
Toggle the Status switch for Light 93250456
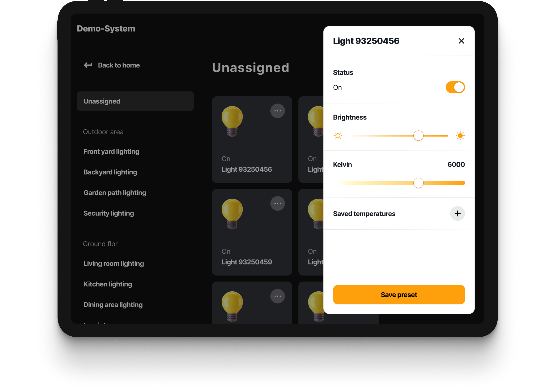(455, 87)
